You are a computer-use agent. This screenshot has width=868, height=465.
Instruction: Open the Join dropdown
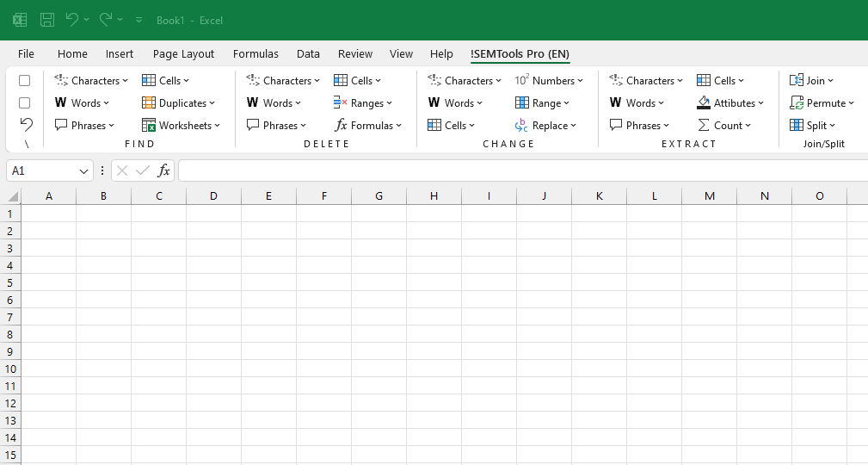tap(811, 80)
